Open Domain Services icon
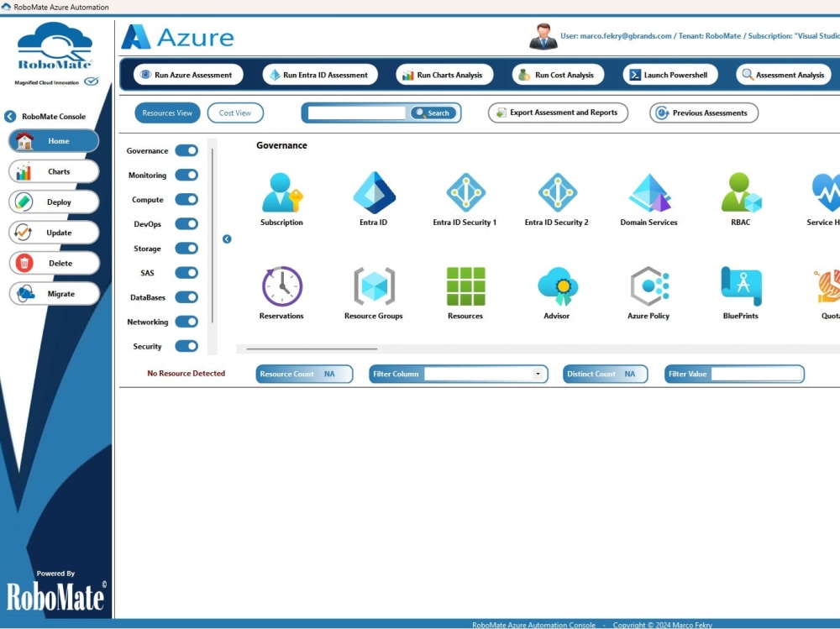This screenshot has height=629, width=840. 649,193
